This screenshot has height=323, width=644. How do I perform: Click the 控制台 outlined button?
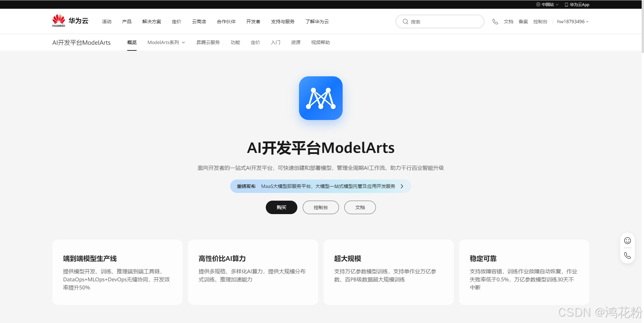[321, 207]
